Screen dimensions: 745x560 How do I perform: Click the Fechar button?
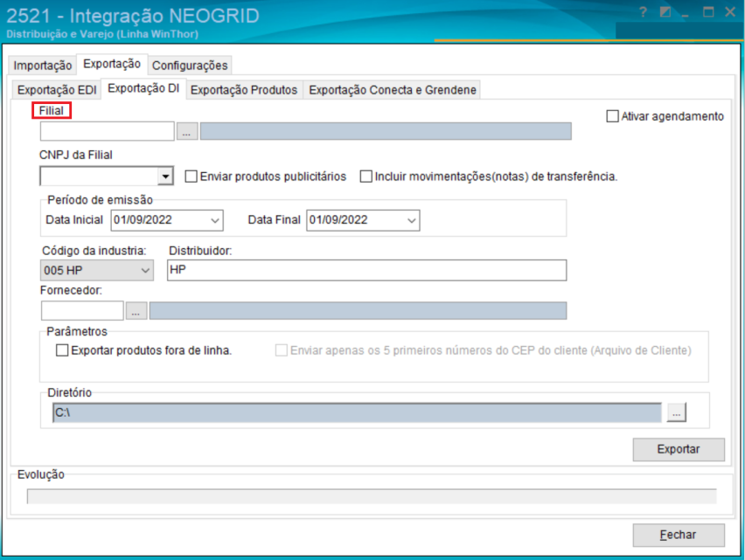679,536
